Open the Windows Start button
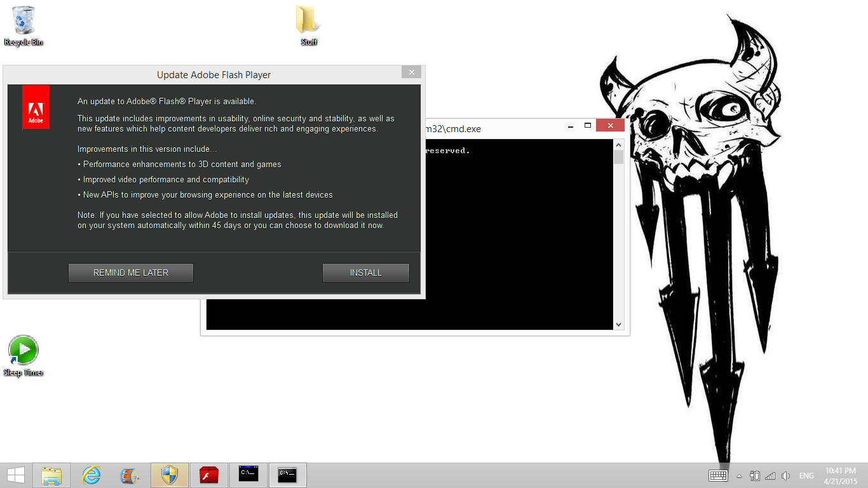 point(16,475)
